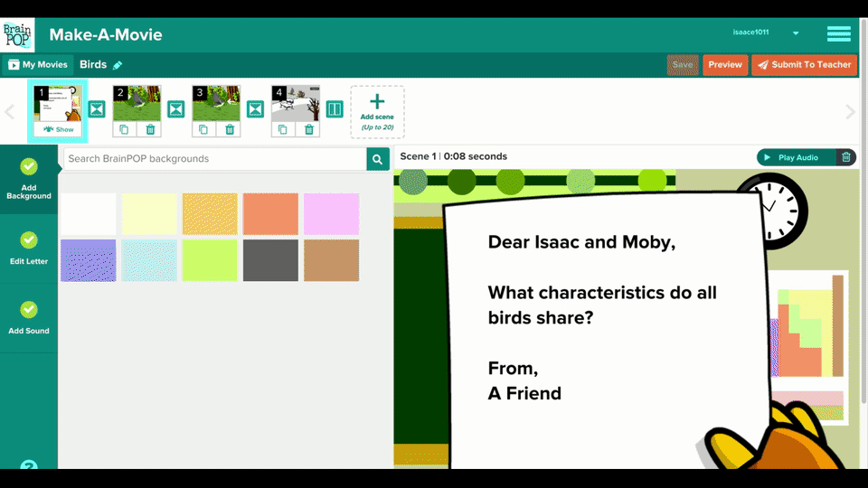Go to previous scenes with left arrow
The height and width of the screenshot is (488, 868).
point(9,112)
